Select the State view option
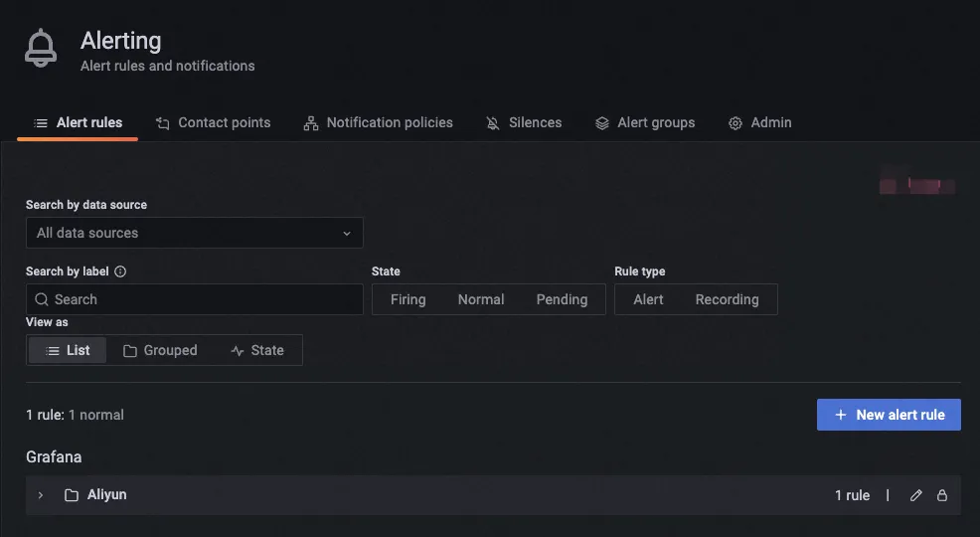Viewport: 980px width, 537px height. (257, 350)
